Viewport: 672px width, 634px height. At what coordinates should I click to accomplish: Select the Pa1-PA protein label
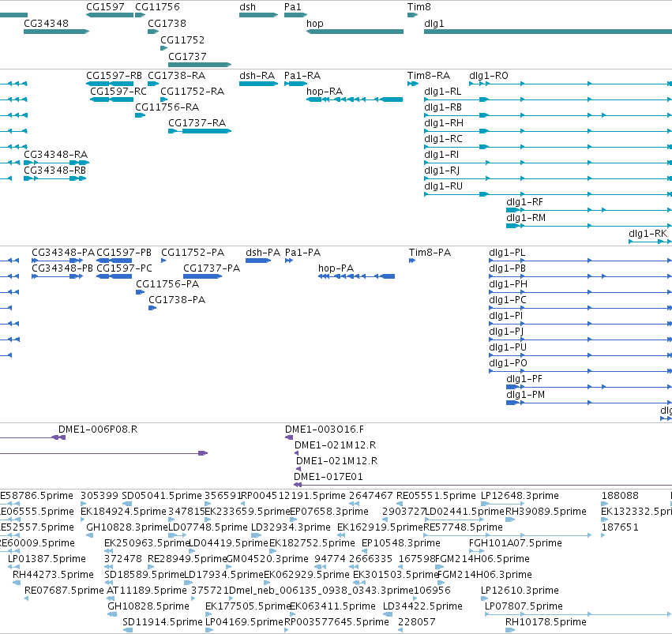tap(302, 253)
